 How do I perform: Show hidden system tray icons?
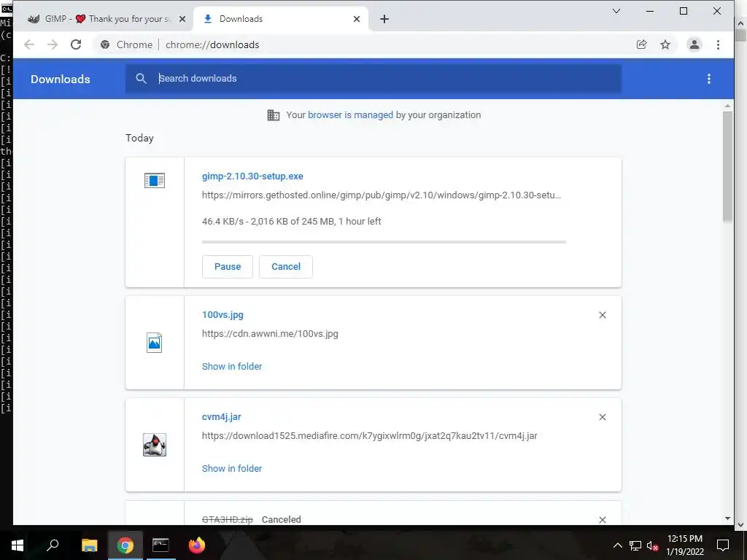(617, 545)
